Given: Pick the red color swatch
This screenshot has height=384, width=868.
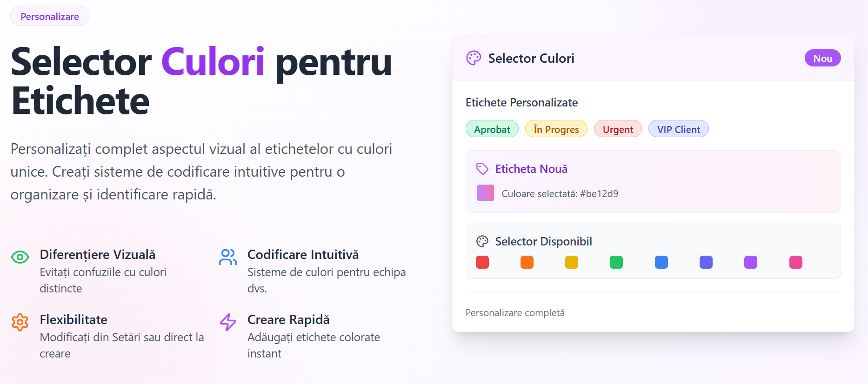Looking at the screenshot, I should pos(482,262).
